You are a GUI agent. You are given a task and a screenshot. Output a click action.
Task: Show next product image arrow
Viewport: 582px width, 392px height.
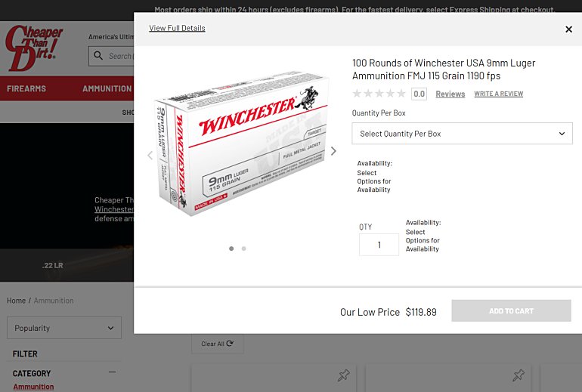coord(333,151)
